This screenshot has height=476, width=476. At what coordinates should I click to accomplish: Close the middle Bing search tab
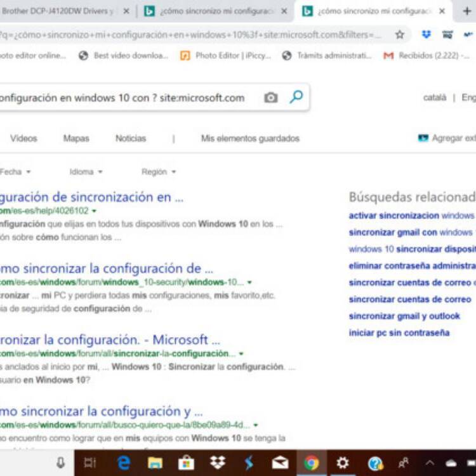point(284,11)
